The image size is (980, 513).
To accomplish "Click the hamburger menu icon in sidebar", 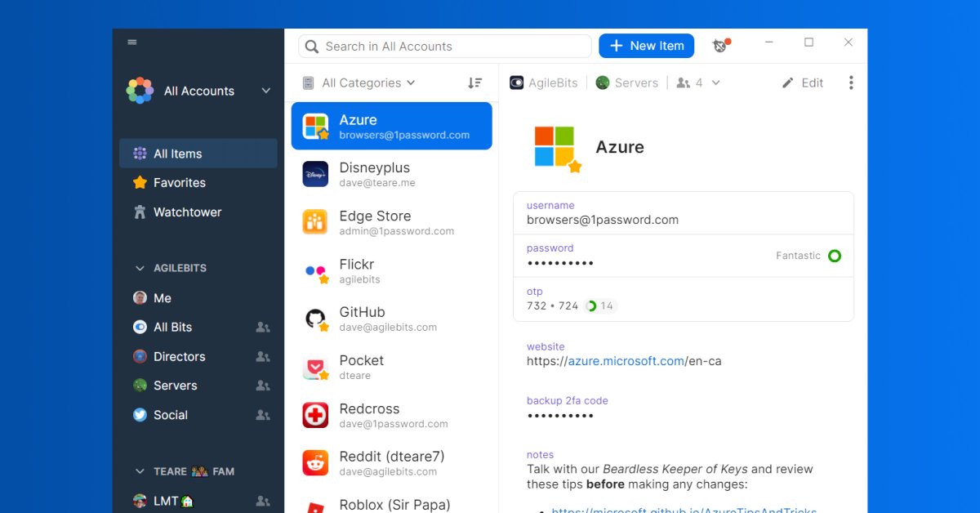I will tap(132, 42).
